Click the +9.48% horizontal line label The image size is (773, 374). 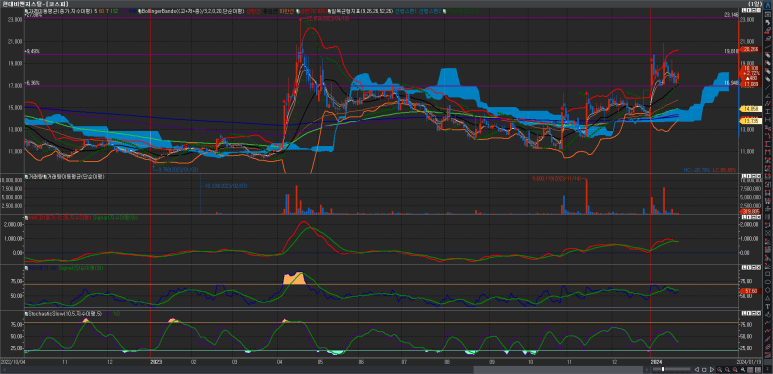33,51
